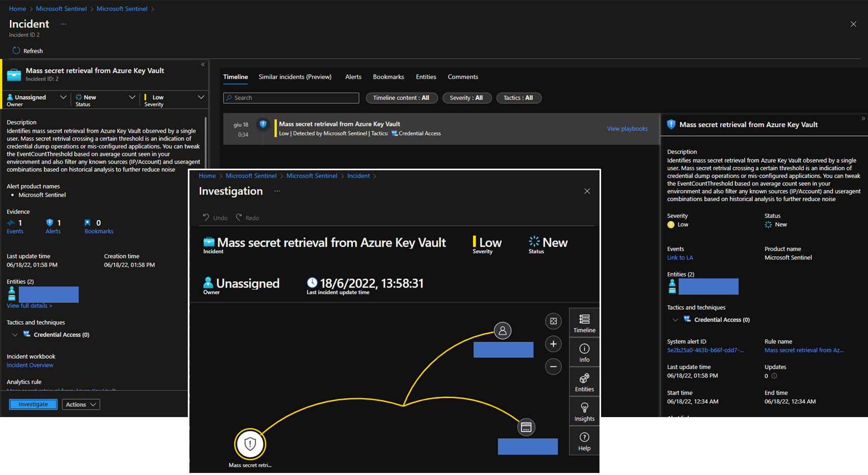Switch to the Timeline tab
The width and height of the screenshot is (868, 475).
click(x=236, y=77)
